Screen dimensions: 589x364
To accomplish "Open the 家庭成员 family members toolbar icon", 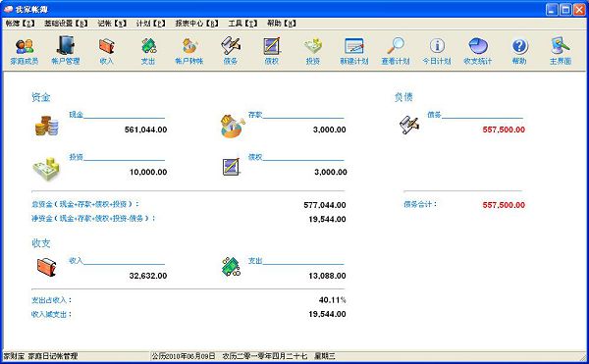I will pyautogui.click(x=25, y=51).
